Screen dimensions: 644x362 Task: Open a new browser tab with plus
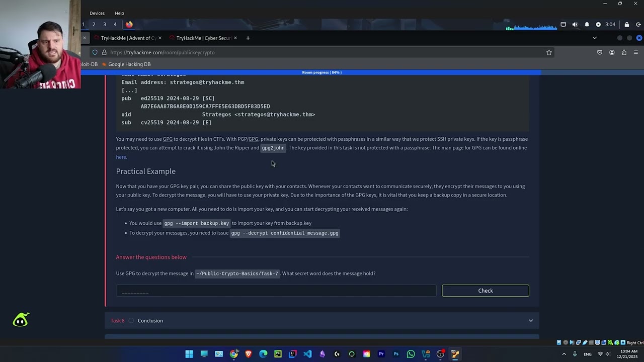(248, 38)
